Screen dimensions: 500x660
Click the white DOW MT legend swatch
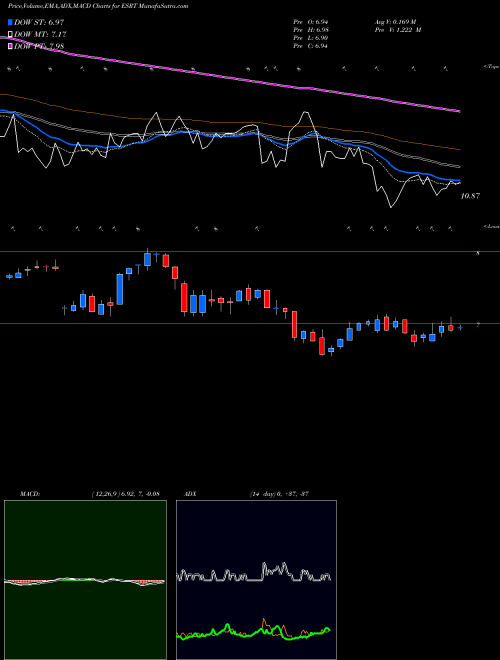pos(10,35)
